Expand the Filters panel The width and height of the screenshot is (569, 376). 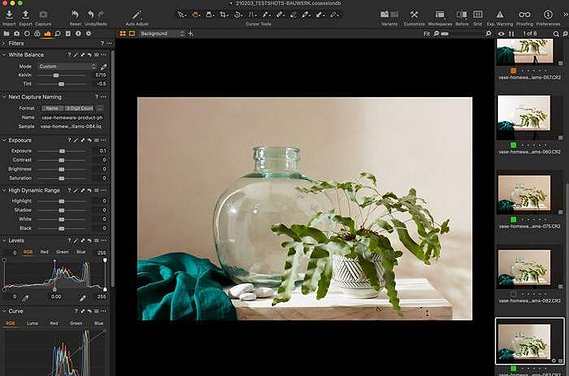pyautogui.click(x=4, y=43)
